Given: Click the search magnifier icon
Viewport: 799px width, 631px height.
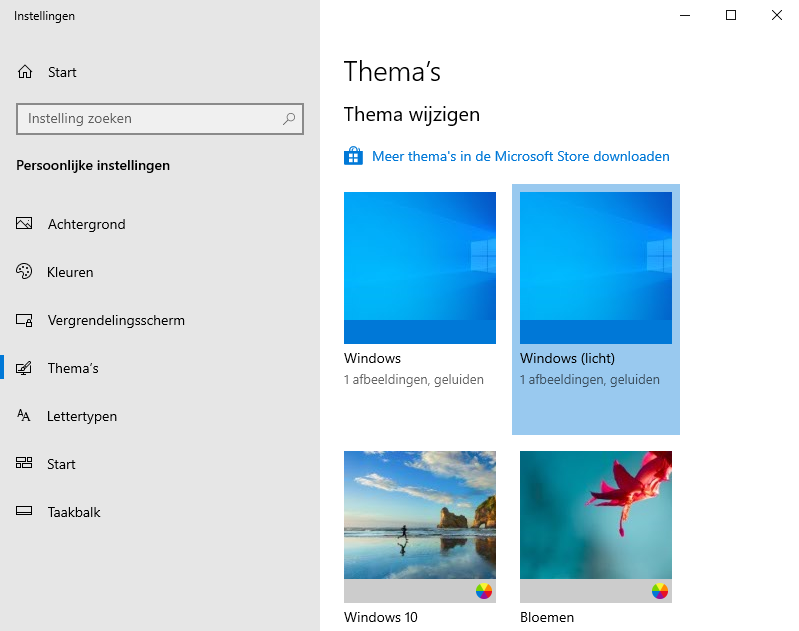Looking at the screenshot, I should [289, 119].
